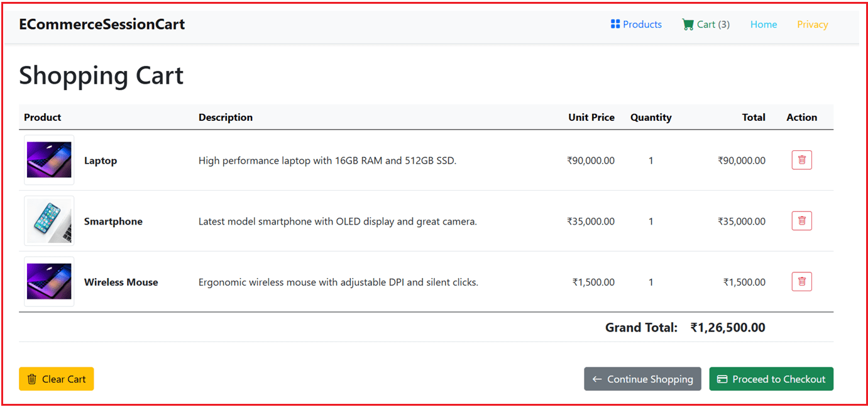Click the Products grid icon
868x407 pixels.
click(615, 24)
